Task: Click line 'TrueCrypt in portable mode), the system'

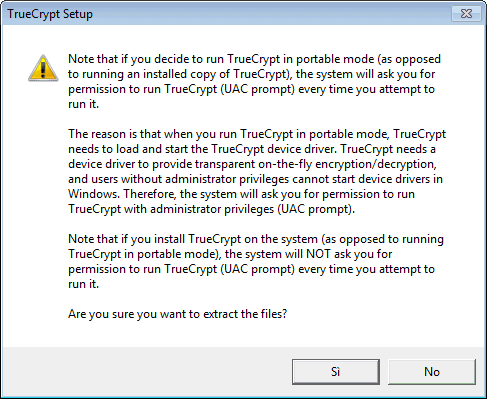Action: [x=230, y=254]
